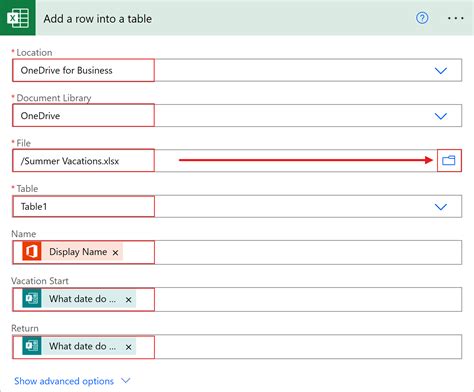This screenshot has width=474, height=392.
Task: Open the file picker folder icon
Action: pos(449,161)
